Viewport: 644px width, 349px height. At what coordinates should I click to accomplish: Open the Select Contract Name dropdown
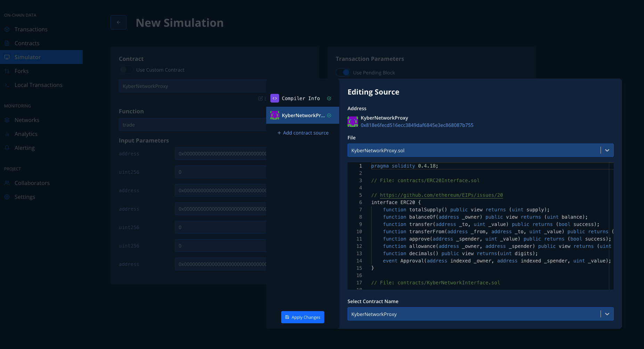coord(480,314)
